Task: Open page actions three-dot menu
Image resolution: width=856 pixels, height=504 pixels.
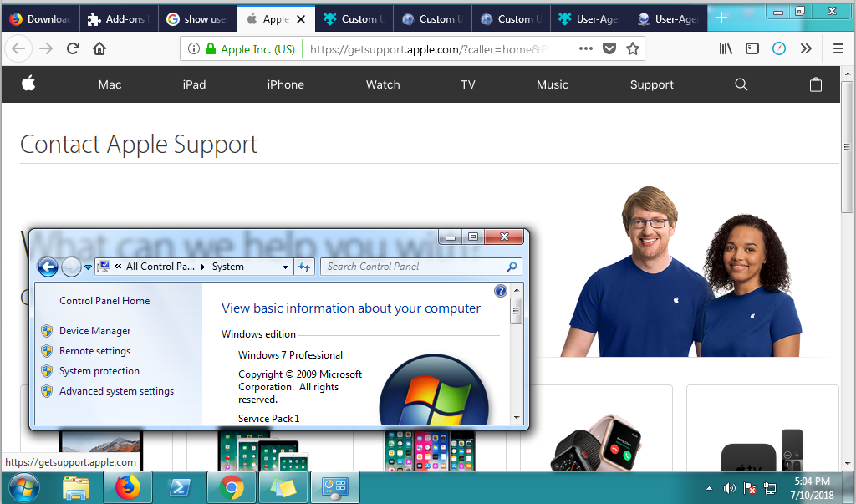Action: coord(586,48)
